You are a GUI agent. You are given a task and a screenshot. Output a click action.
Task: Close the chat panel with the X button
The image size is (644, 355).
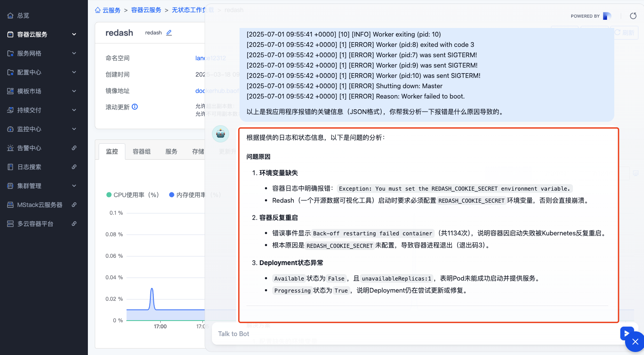tap(635, 342)
